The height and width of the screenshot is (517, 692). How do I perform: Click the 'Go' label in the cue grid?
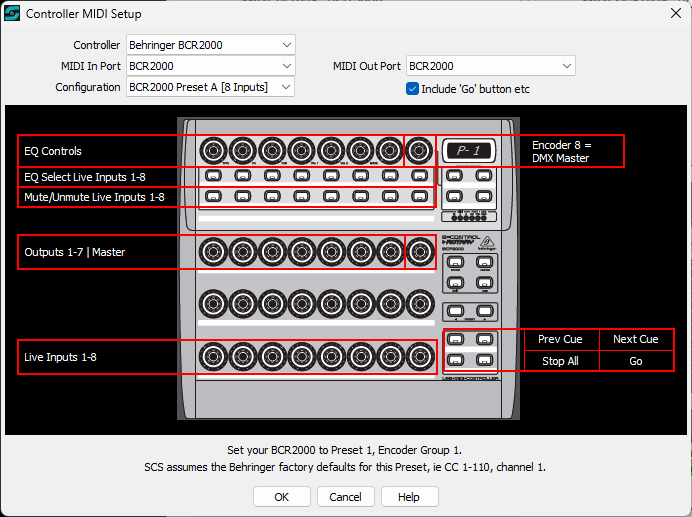636,361
